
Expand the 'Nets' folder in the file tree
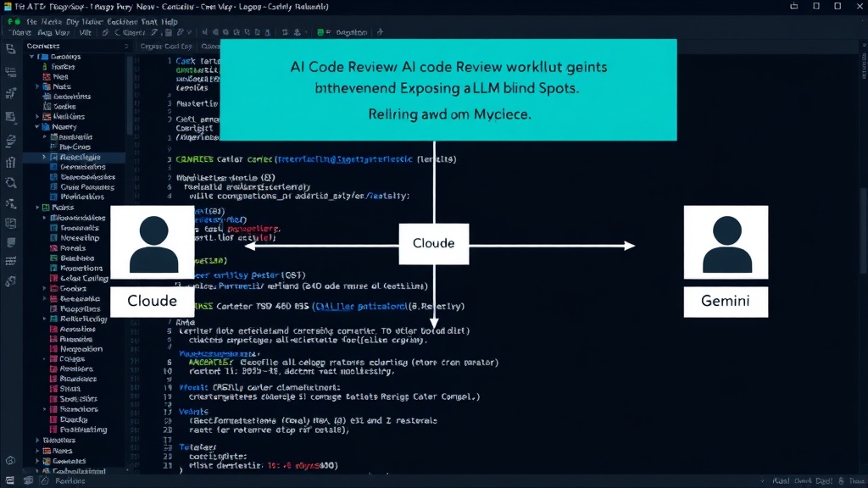37,87
